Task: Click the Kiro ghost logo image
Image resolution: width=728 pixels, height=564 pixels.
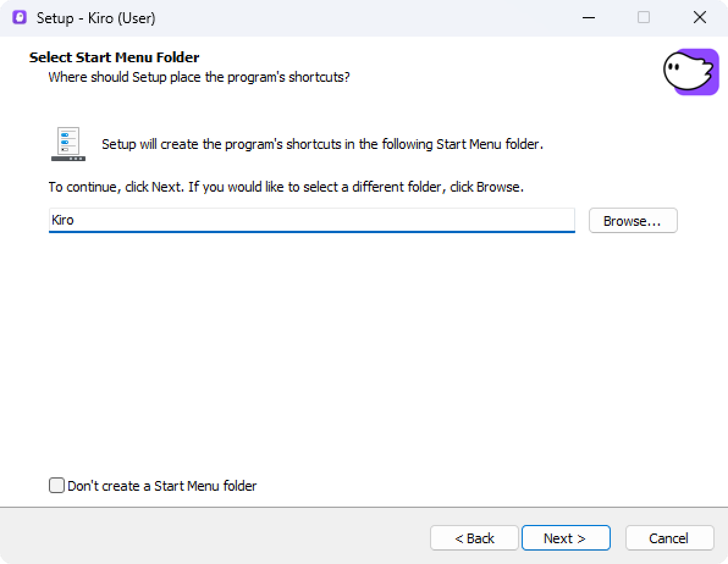Action: 691,72
